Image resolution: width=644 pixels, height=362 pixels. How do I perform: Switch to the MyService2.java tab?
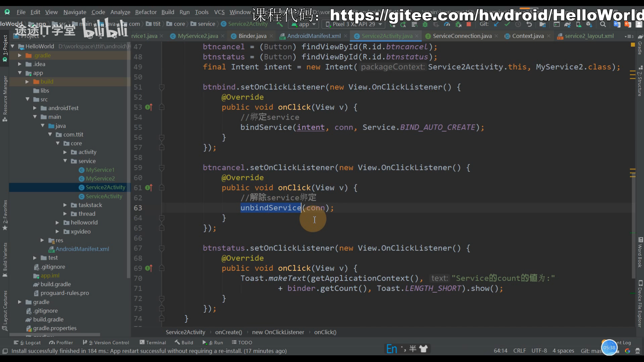tap(198, 36)
